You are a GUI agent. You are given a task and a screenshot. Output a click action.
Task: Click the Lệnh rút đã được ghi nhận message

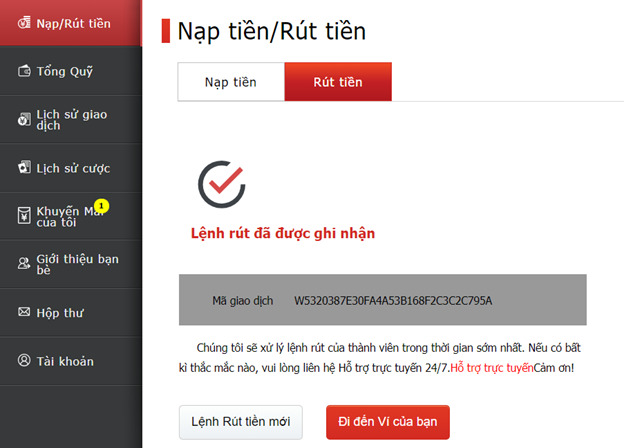[283, 233]
